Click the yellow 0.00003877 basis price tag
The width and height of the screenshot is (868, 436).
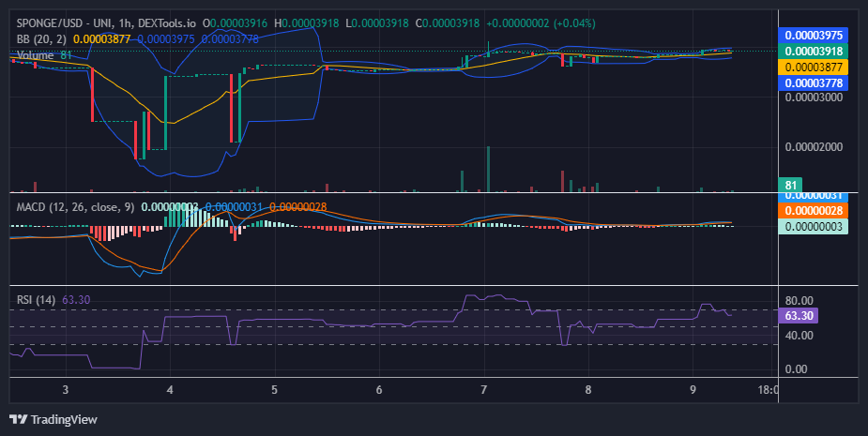click(x=813, y=67)
